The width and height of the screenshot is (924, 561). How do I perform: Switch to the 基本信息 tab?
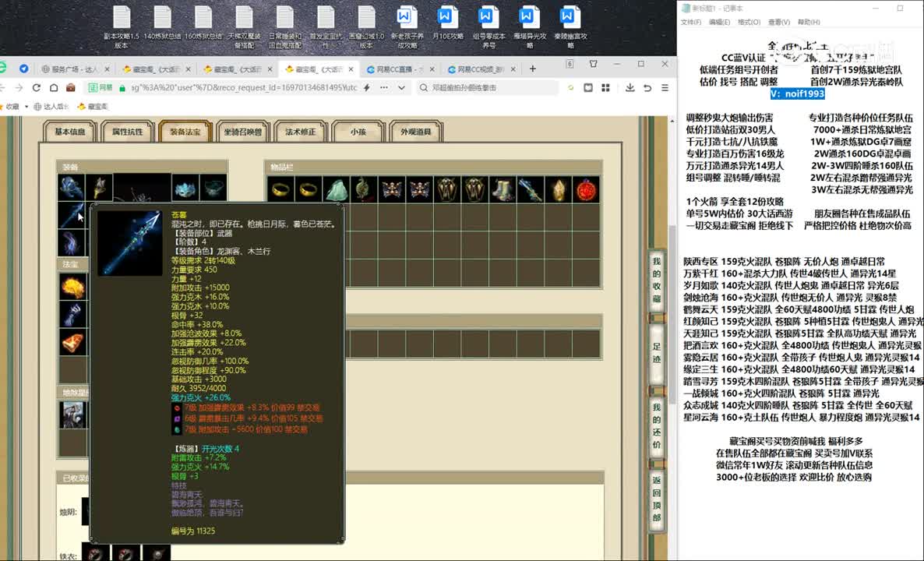coord(69,132)
